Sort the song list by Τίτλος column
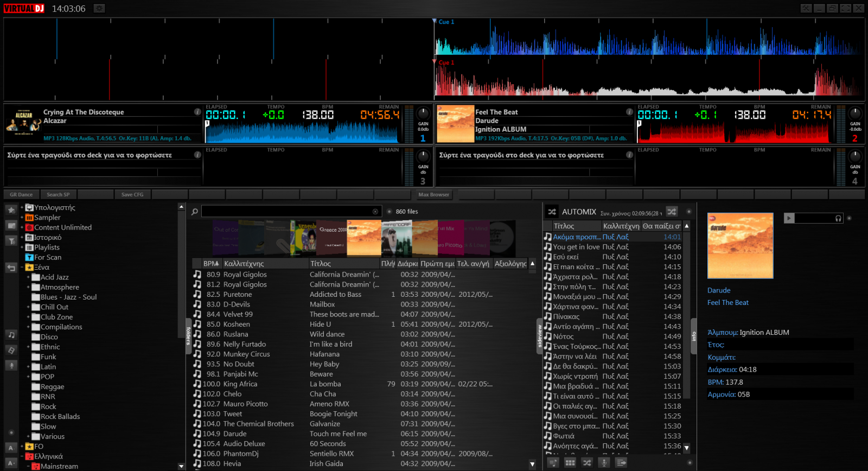Image resolution: width=868 pixels, height=471 pixels. (344, 264)
